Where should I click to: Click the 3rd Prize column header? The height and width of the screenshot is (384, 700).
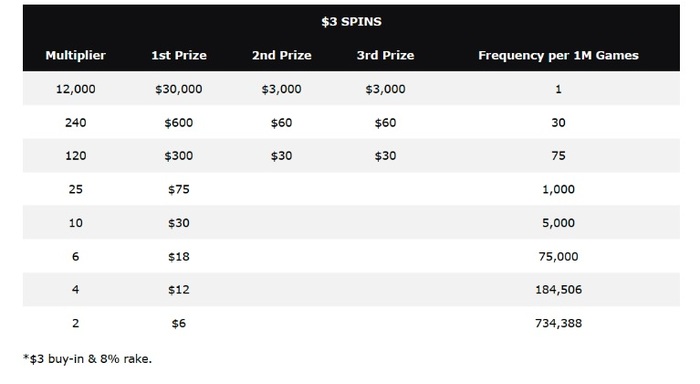[x=385, y=55]
